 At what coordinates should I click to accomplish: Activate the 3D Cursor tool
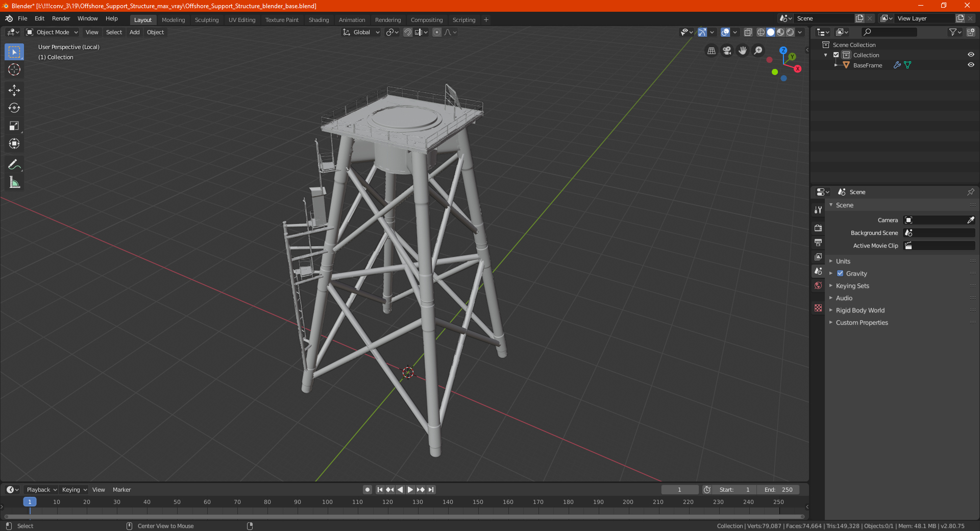coord(14,69)
